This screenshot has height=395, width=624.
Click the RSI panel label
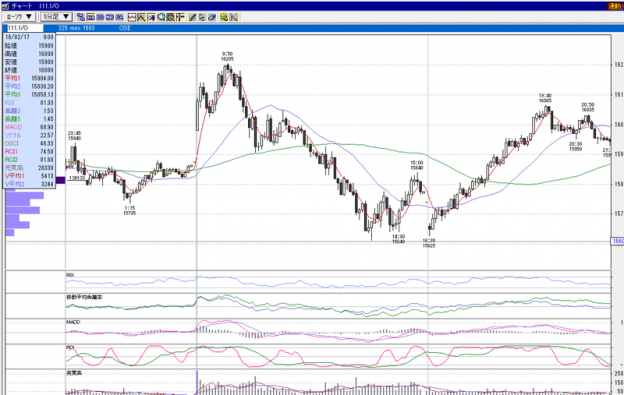[x=70, y=275]
